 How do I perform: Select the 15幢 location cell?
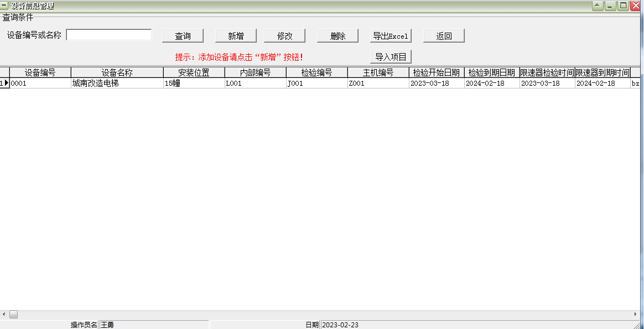pyautogui.click(x=194, y=83)
